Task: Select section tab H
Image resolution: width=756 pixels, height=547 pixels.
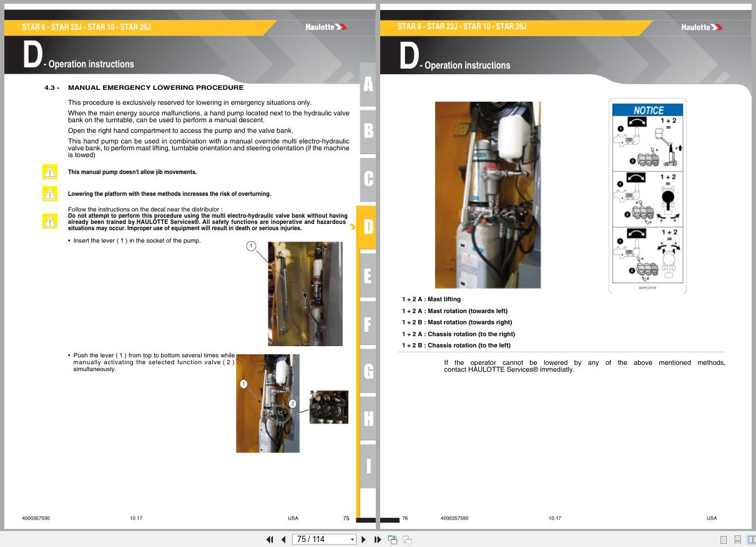Action: 368,419
